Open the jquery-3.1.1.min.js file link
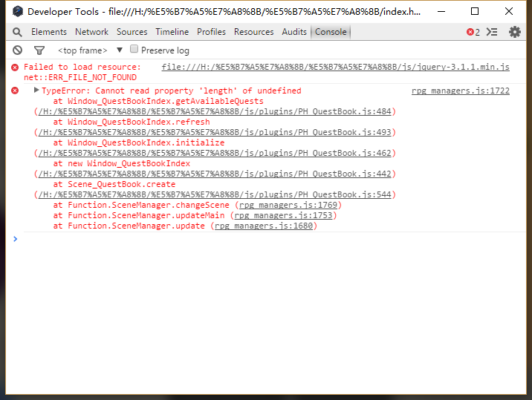This screenshot has height=400, width=532. pos(335,67)
